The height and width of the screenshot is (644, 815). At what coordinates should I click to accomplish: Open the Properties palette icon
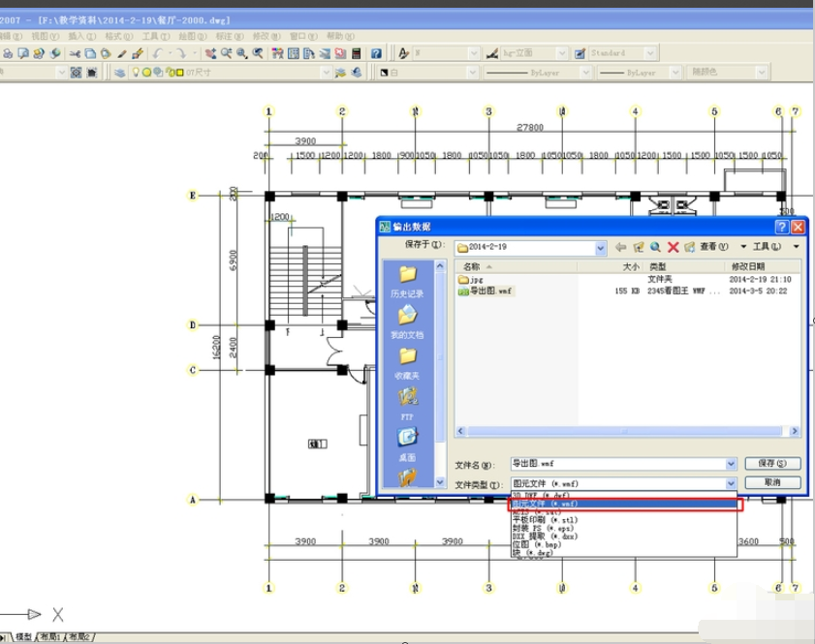tap(278, 53)
